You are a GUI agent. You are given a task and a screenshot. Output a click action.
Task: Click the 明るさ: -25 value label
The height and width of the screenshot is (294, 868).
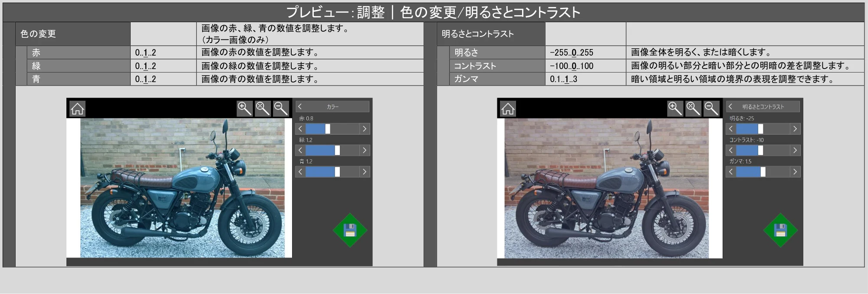point(742,119)
